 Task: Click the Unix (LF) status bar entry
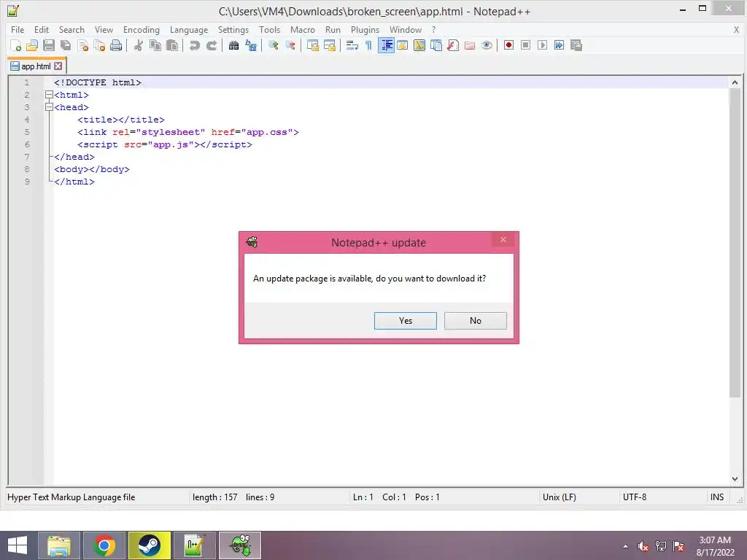[x=560, y=497]
